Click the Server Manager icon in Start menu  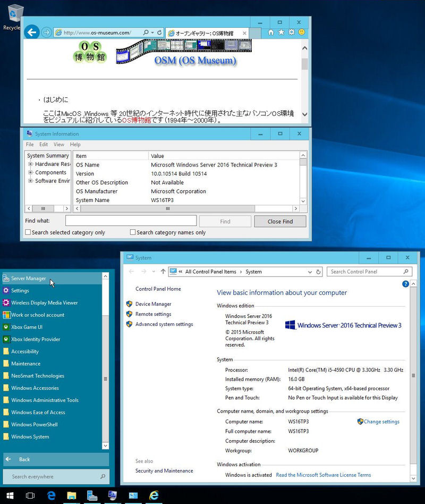[x=6, y=278]
